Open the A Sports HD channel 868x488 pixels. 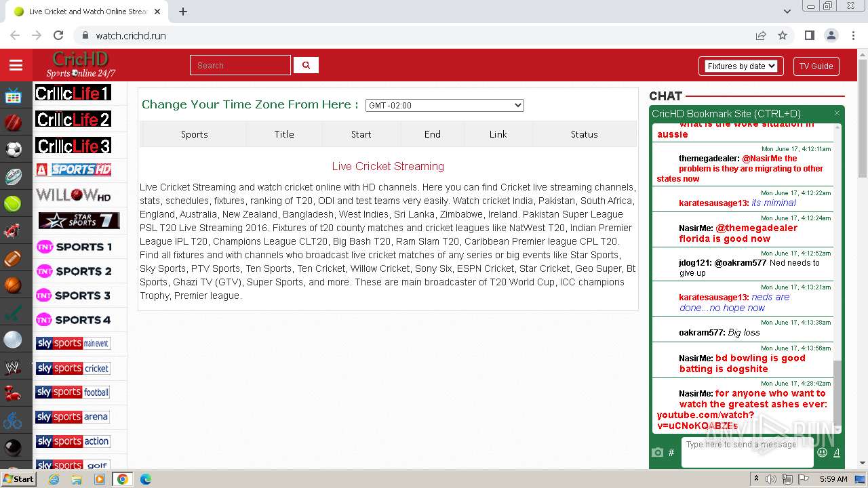73,169
